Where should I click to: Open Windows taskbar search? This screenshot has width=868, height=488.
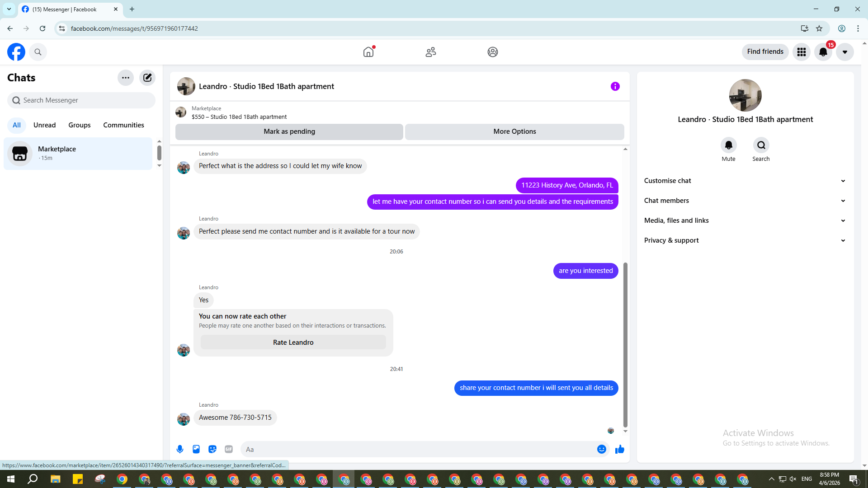coord(33,479)
